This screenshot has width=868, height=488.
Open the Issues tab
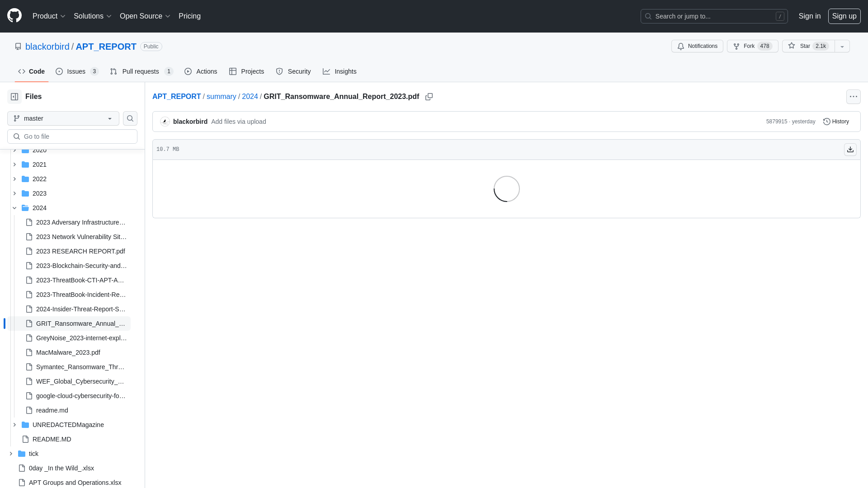(x=77, y=71)
